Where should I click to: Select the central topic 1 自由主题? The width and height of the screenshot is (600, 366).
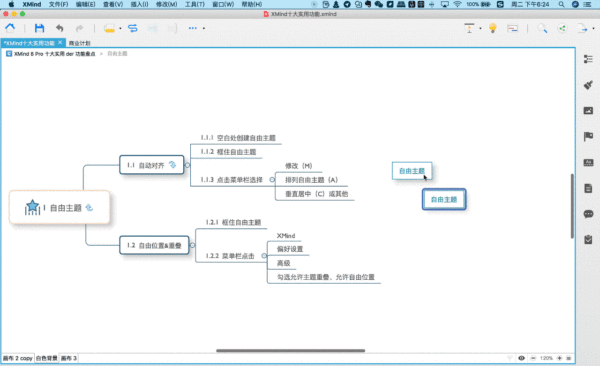60,208
